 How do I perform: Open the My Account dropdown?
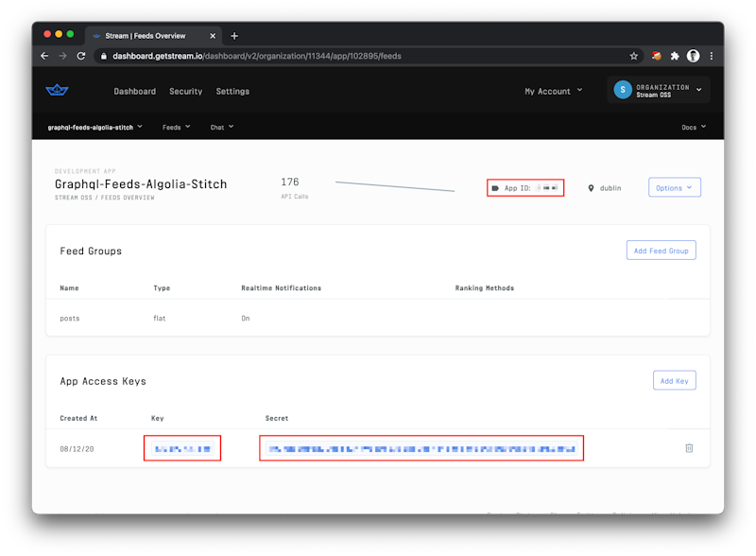(553, 91)
